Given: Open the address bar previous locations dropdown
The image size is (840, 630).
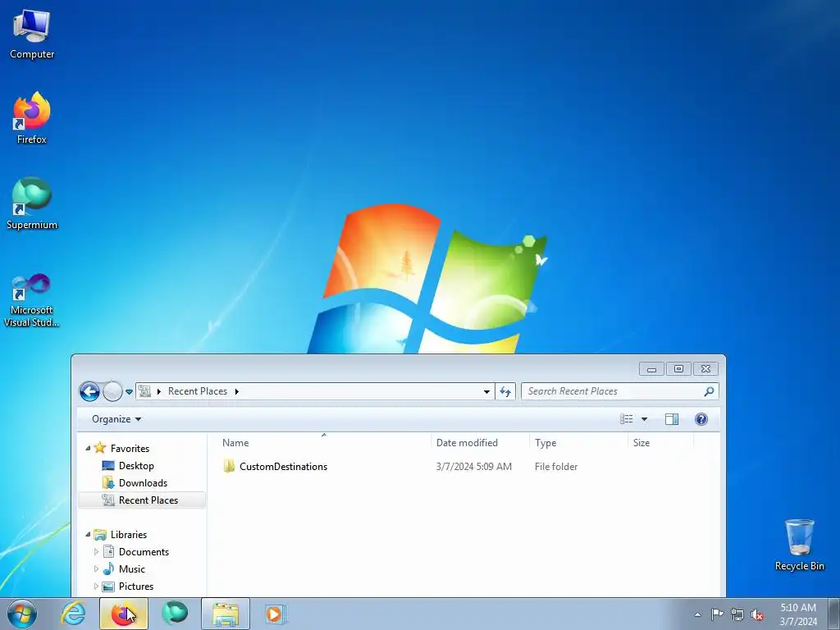Looking at the screenshot, I should [x=486, y=391].
